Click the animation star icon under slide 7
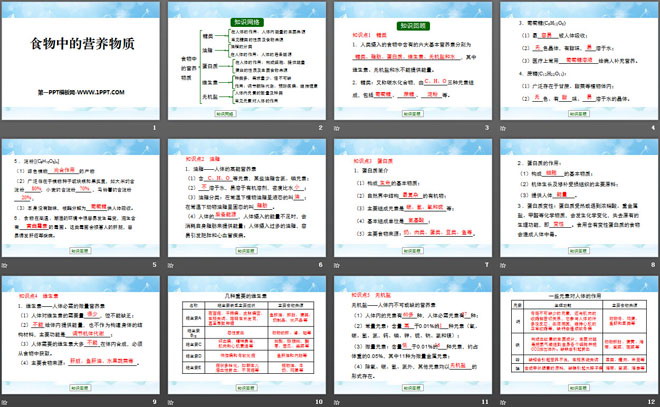Image resolution: width=660 pixels, height=407 pixels. point(337,265)
